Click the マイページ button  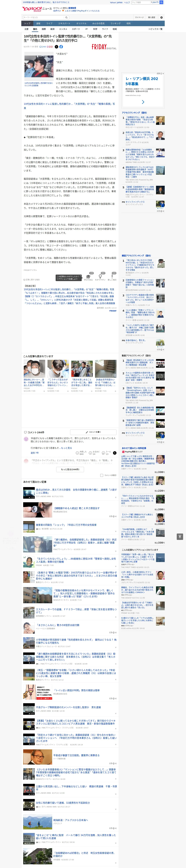tap(139, 18)
